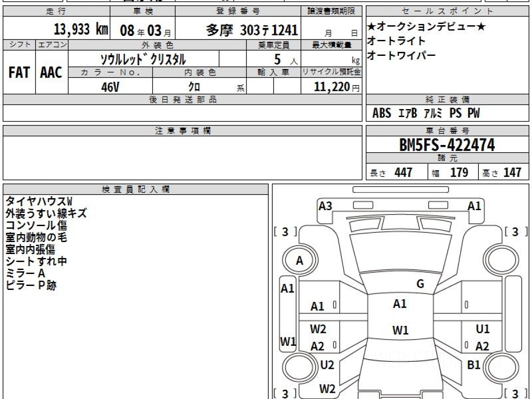The image size is (532, 399).
Task: Select the 内装色 header cell
Action: tap(199, 72)
